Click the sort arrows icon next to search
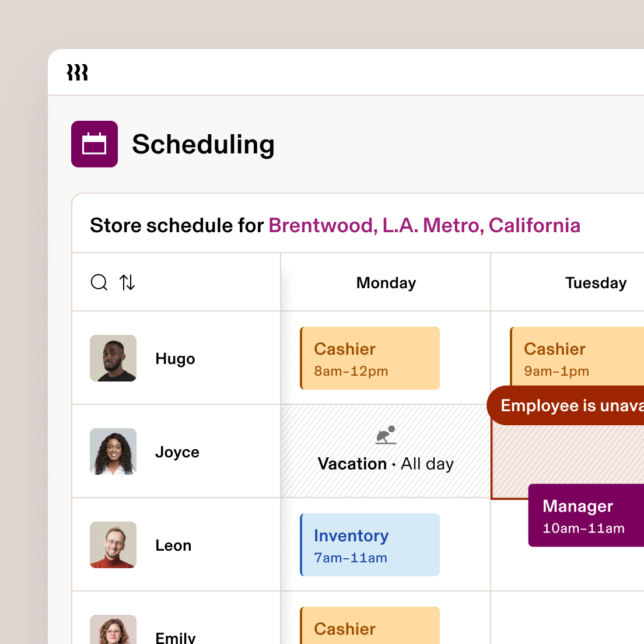 tap(127, 282)
